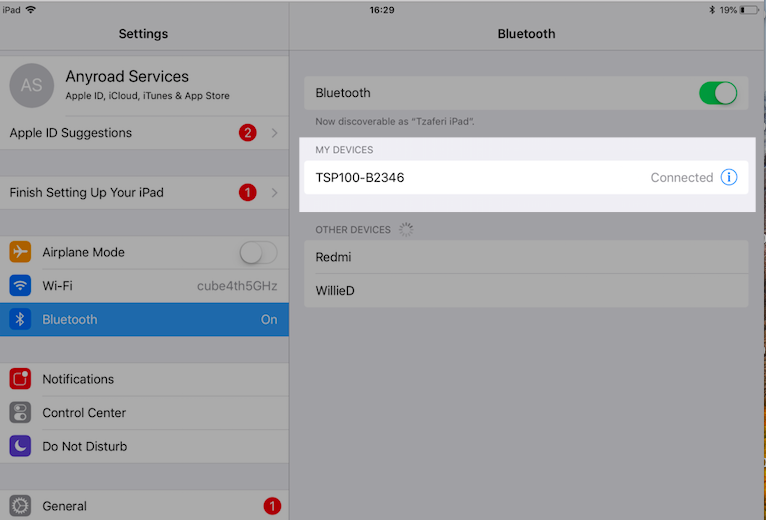766x520 pixels.
Task: Select the TSP100-B2346 device
Action: 526,177
